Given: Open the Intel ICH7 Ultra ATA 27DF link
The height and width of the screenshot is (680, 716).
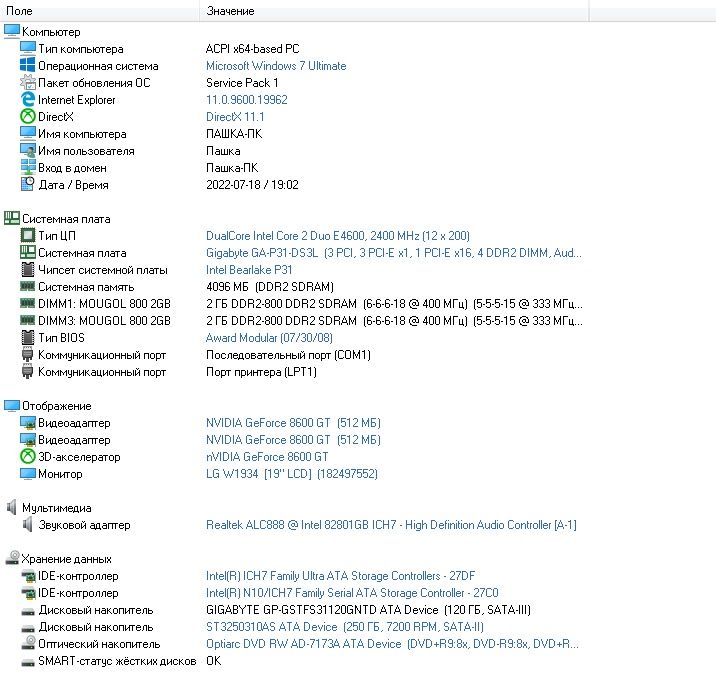Looking at the screenshot, I should [341, 575].
